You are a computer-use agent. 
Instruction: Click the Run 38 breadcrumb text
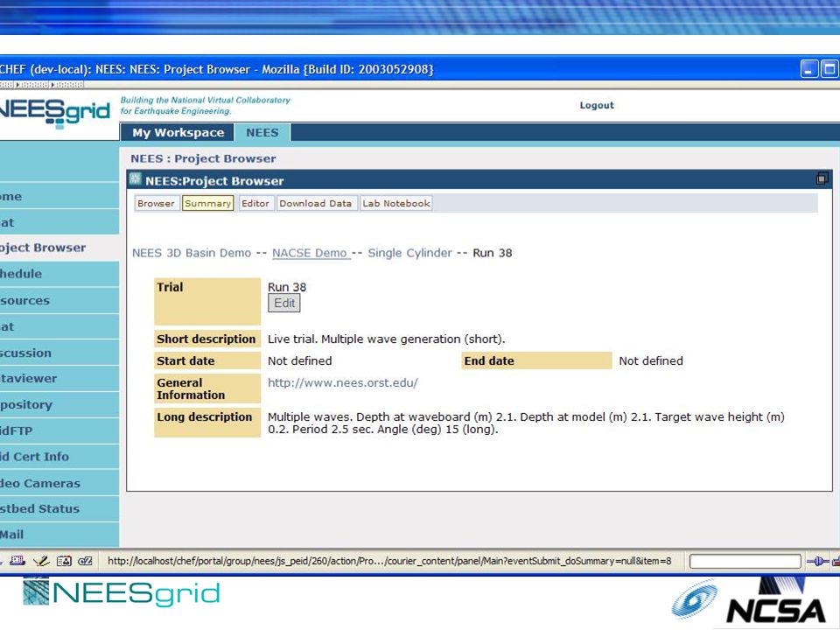(493, 253)
